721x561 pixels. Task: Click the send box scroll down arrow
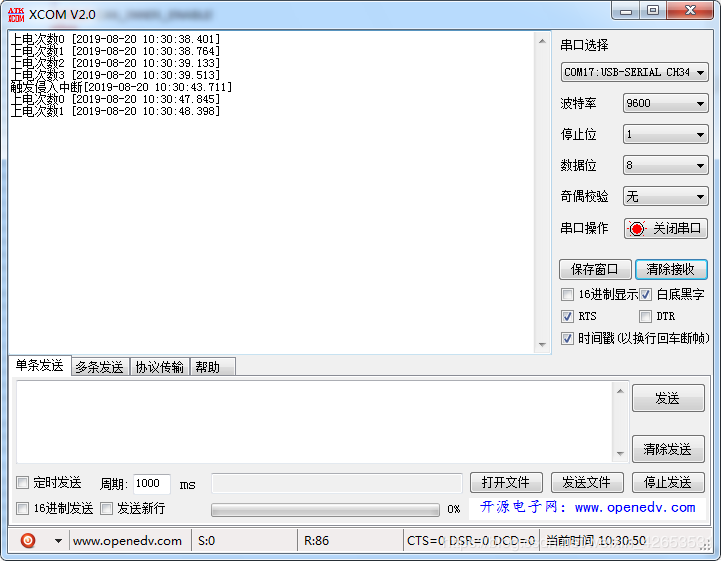pos(620,454)
